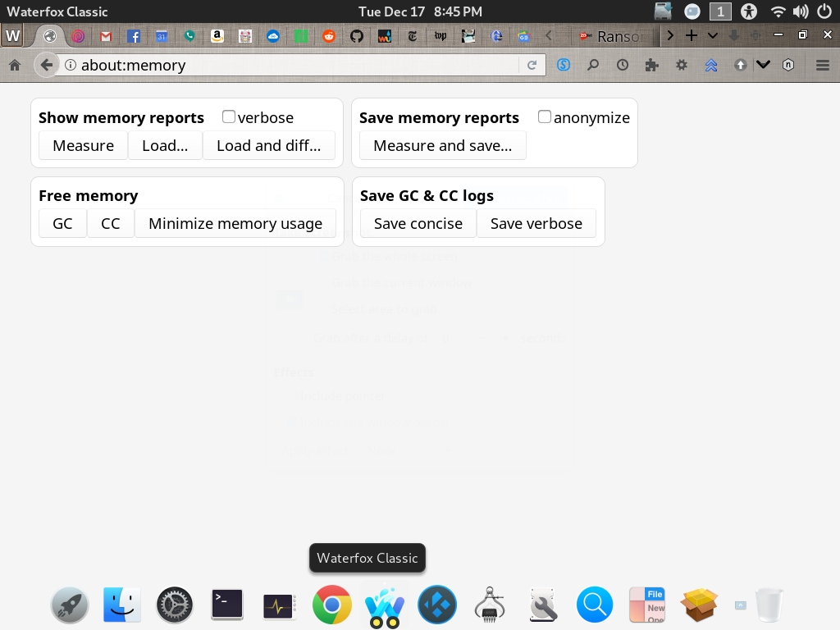The image size is (840, 630).
Task: Click the Minimize memory usage button
Action: 235,222
